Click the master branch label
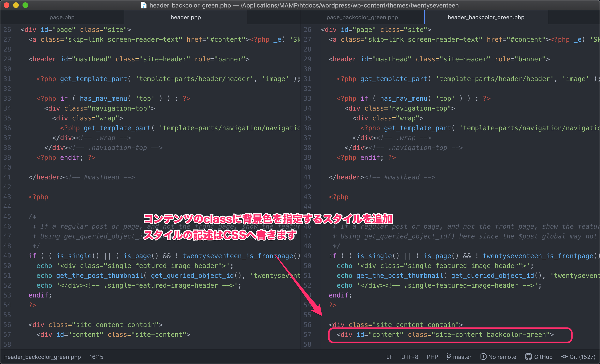The width and height of the screenshot is (600, 364). tap(462, 357)
